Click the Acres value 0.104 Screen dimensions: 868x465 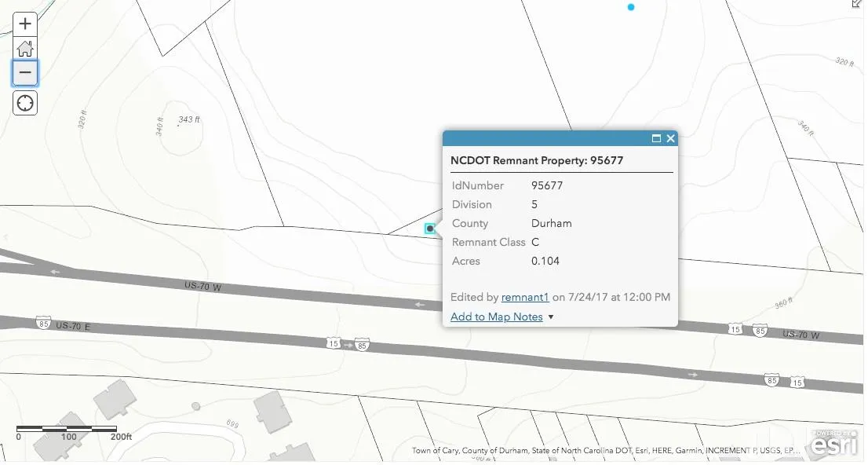point(545,261)
